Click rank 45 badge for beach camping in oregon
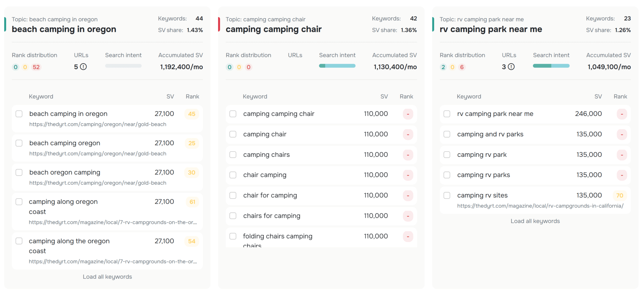Screen dimensions: 644x293 tap(192, 114)
